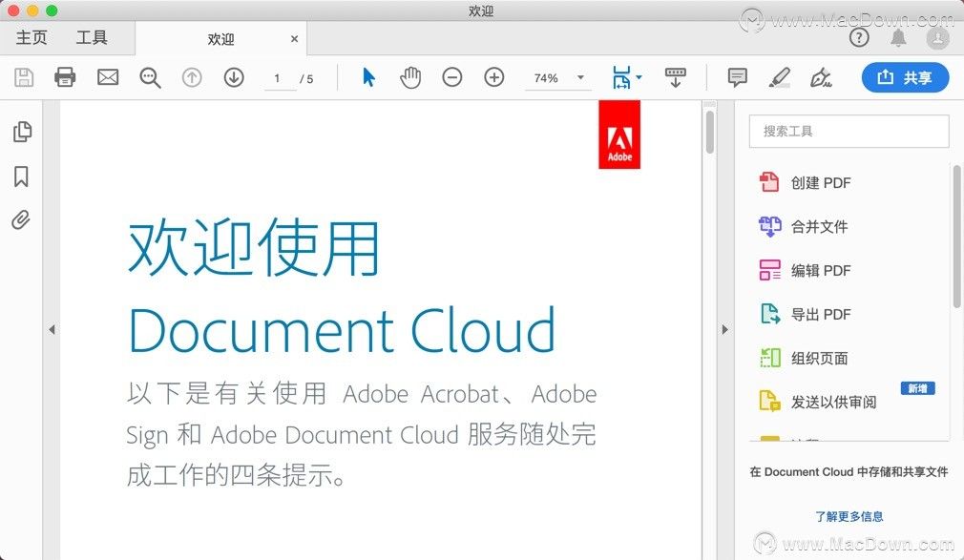Viewport: 964px width, 560px height.
Task: Open page thumbnails panel
Action: (x=22, y=132)
